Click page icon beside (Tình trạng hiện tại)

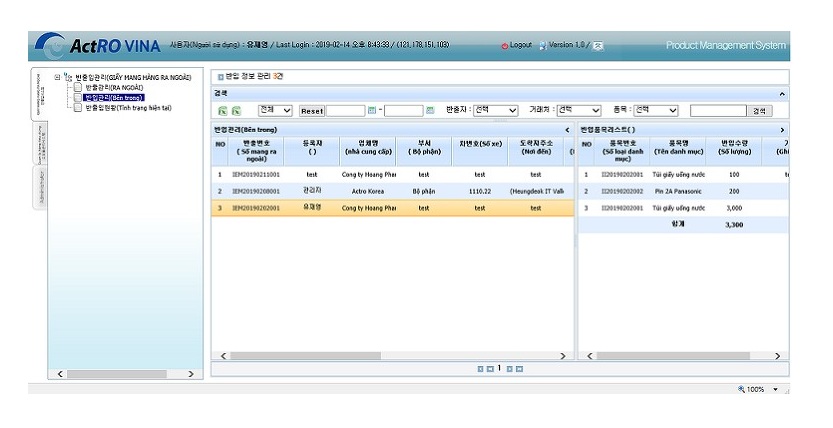tap(78, 108)
